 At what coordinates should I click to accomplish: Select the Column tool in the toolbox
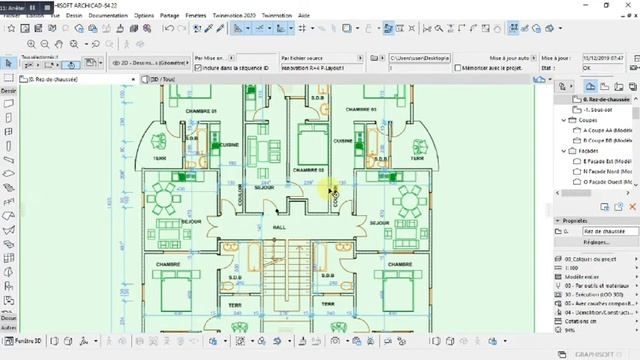click(x=9, y=146)
